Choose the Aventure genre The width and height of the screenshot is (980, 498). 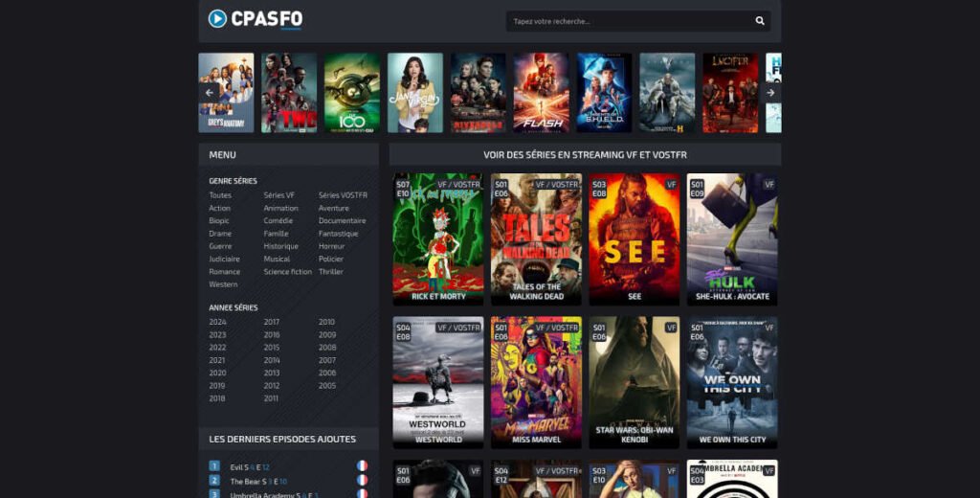[x=334, y=209]
